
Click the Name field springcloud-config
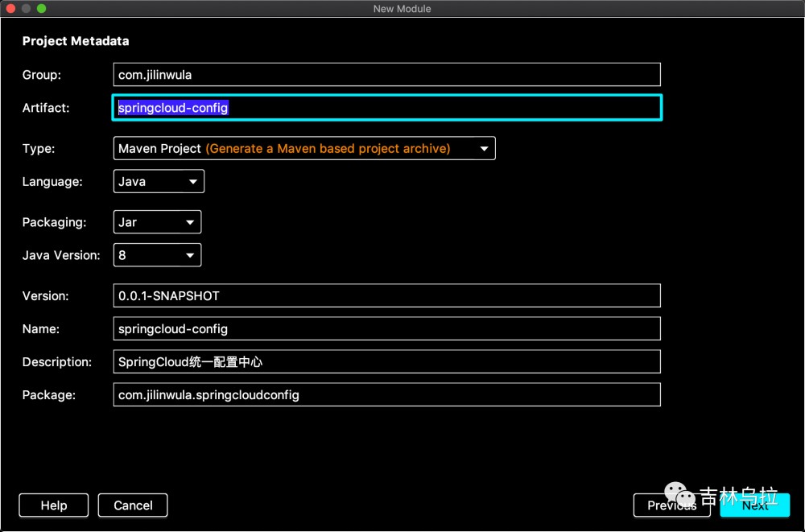386,328
